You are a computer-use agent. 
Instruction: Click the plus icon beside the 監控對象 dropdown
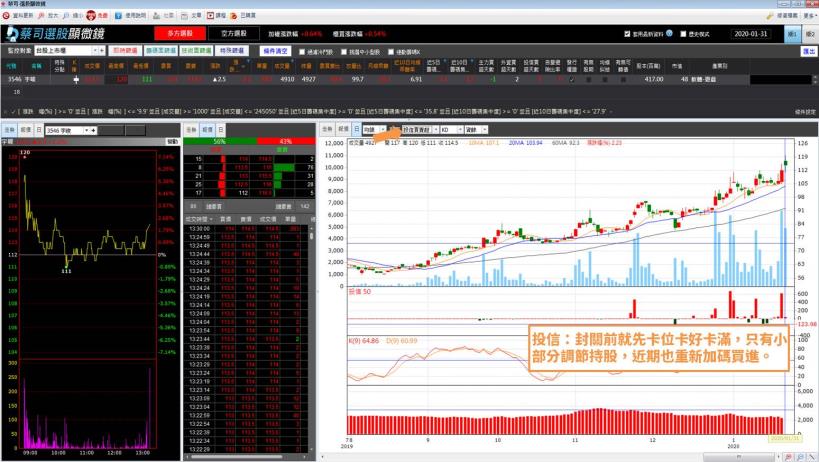102,51
